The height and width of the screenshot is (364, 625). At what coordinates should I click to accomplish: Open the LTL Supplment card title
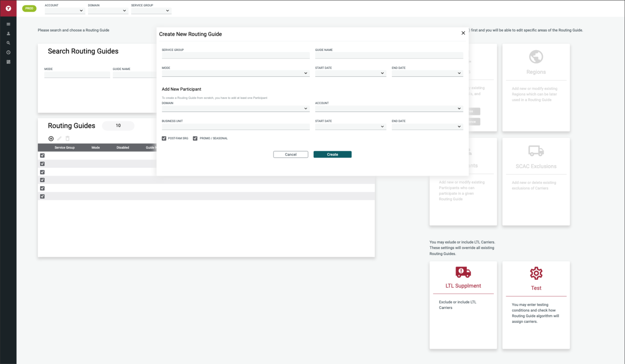click(463, 286)
